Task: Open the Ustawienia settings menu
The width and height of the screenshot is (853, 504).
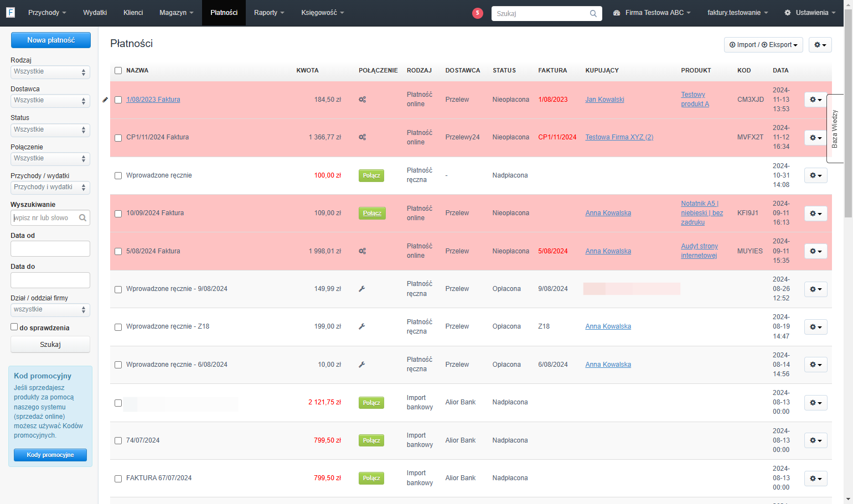Action: pyautogui.click(x=810, y=13)
